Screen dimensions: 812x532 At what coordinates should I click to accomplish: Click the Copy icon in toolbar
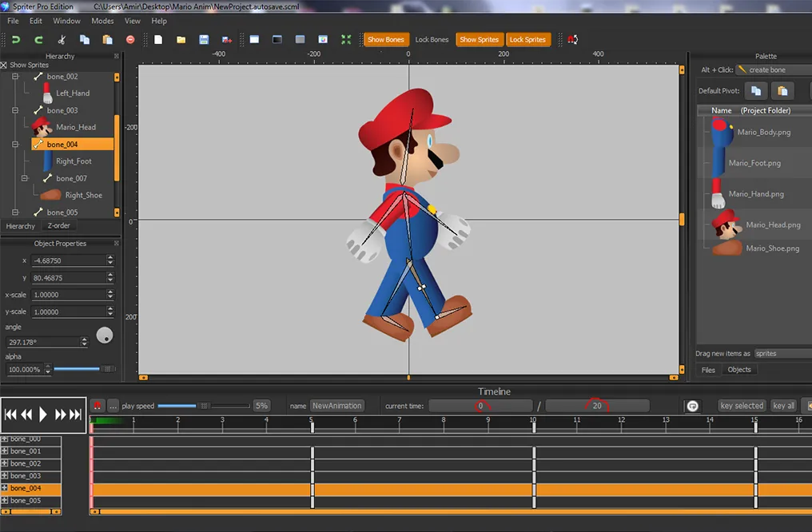(85, 40)
